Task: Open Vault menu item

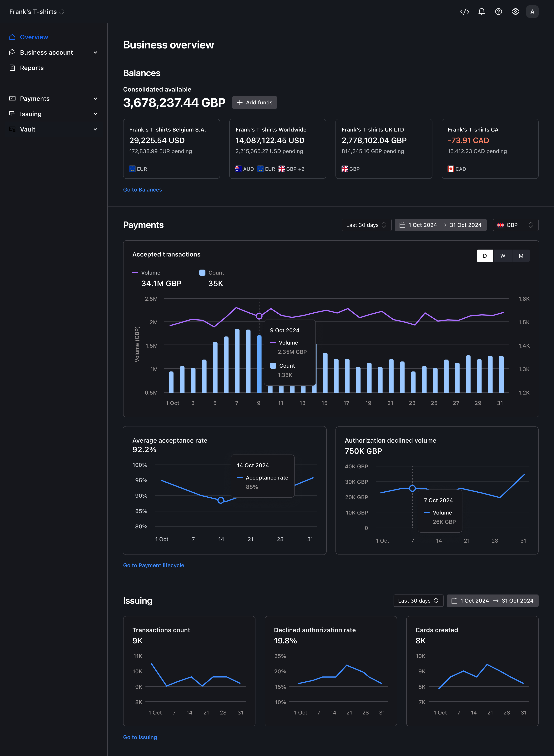Action: tap(54, 129)
